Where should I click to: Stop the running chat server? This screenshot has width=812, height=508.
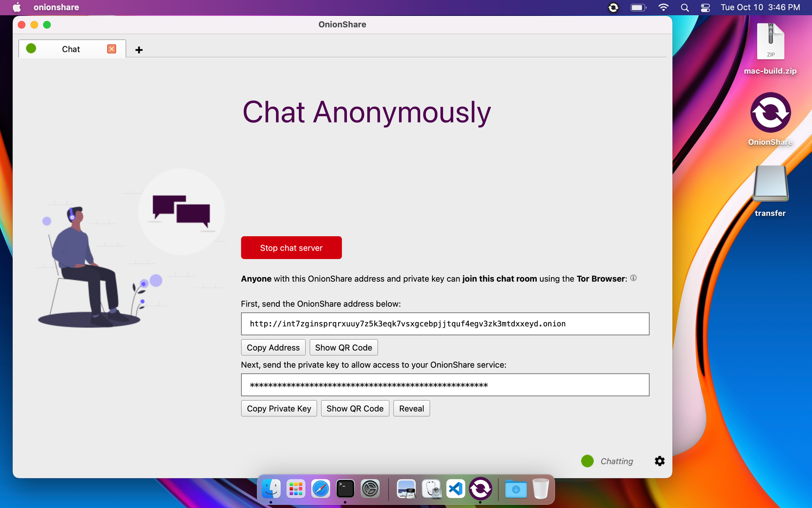coord(291,247)
